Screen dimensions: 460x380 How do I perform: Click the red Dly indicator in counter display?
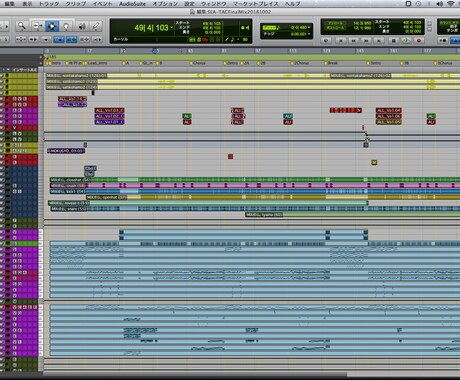tap(205, 39)
